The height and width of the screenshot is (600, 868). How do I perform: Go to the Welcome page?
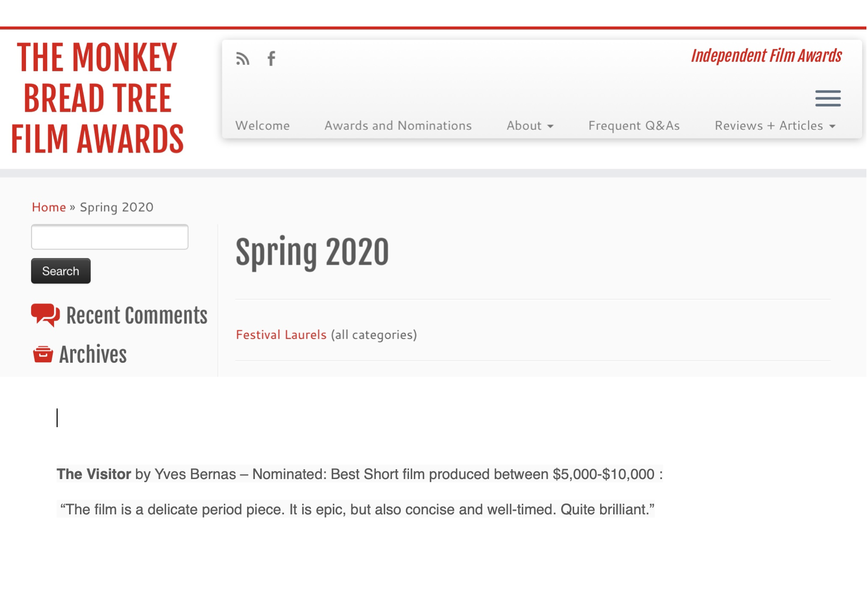pyautogui.click(x=262, y=126)
